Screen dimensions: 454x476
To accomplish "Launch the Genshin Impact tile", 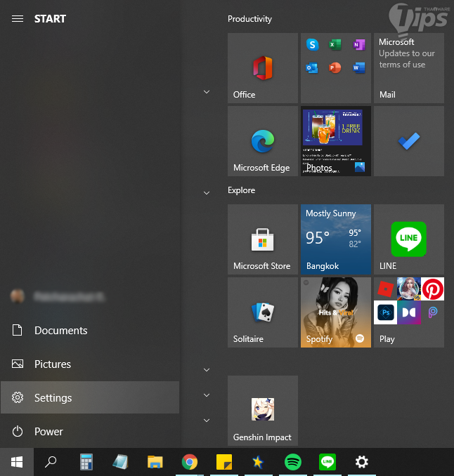I will click(263, 411).
